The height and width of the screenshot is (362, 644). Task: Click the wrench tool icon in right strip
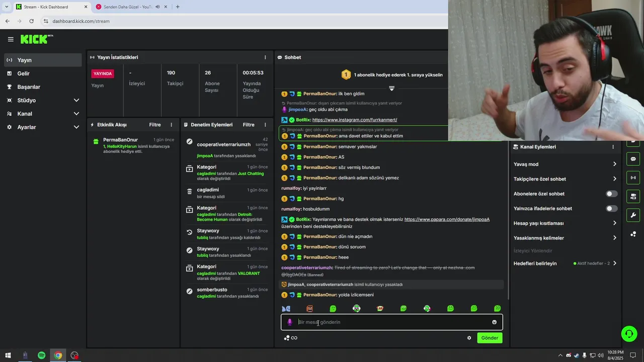pyautogui.click(x=633, y=215)
